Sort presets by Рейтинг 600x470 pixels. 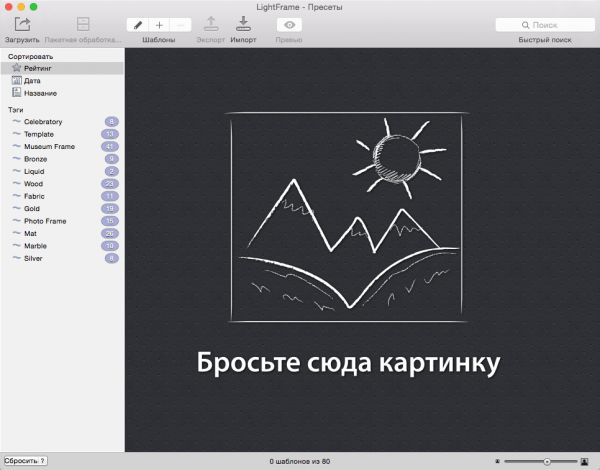point(62,68)
